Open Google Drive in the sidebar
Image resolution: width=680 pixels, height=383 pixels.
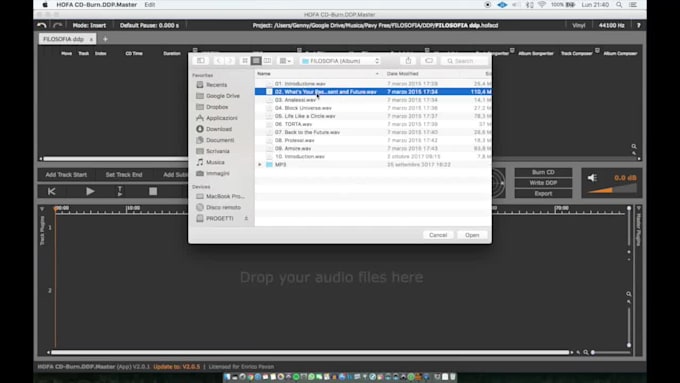(x=222, y=95)
